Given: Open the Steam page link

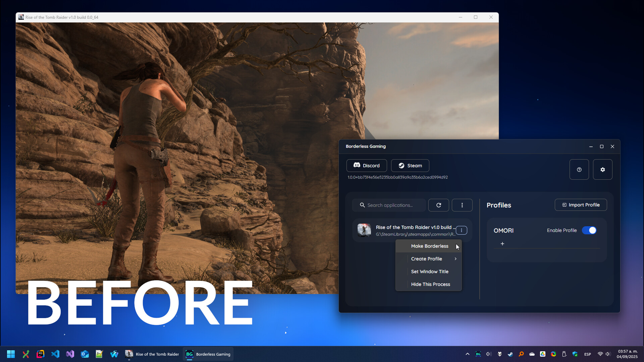Looking at the screenshot, I should 410,165.
